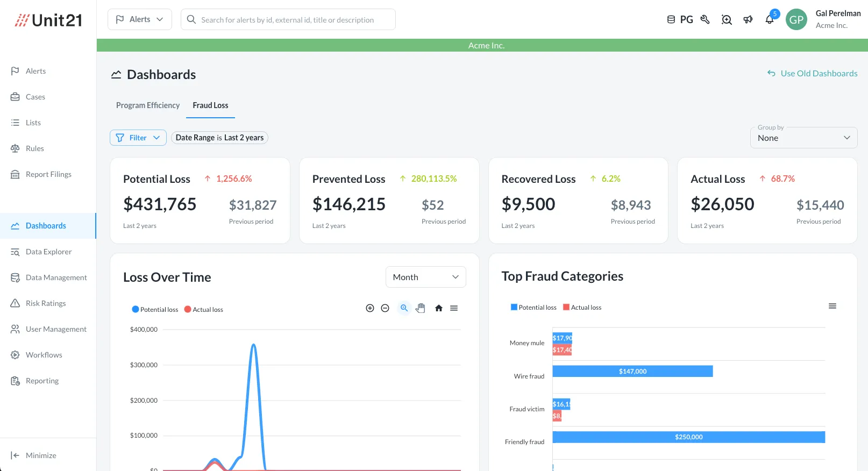The width and height of the screenshot is (868, 471).
Task: Click the zoom out chart icon
Action: 385,308
